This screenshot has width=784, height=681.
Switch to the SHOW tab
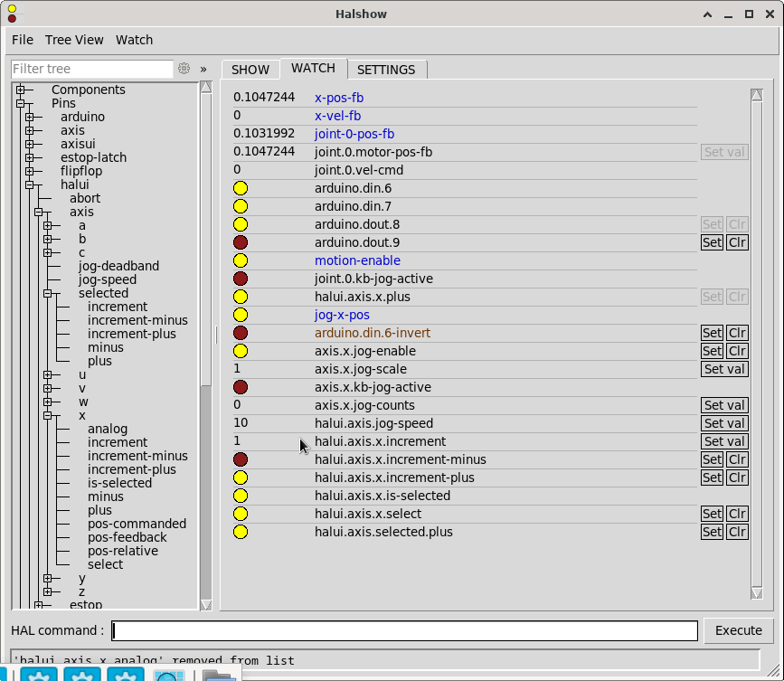(250, 70)
